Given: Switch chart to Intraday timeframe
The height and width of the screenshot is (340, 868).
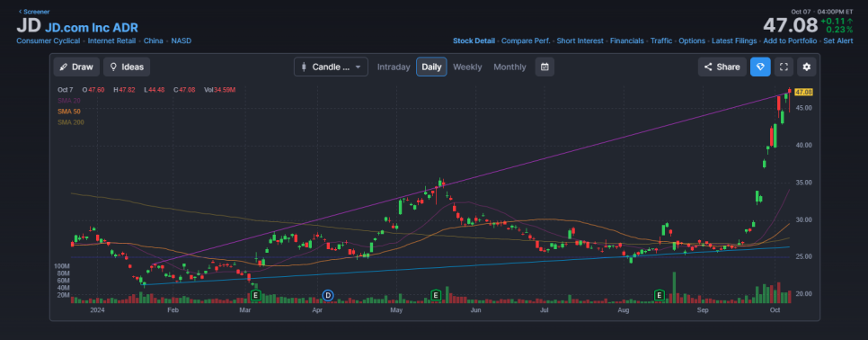Looking at the screenshot, I should click(x=394, y=67).
